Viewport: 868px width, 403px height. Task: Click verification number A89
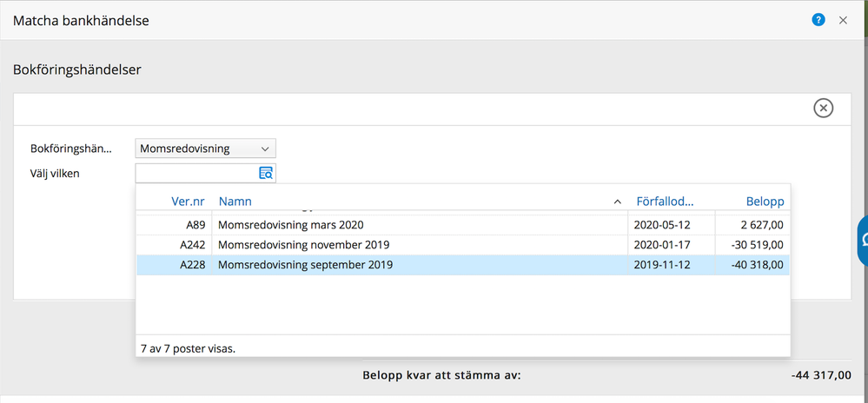click(195, 225)
